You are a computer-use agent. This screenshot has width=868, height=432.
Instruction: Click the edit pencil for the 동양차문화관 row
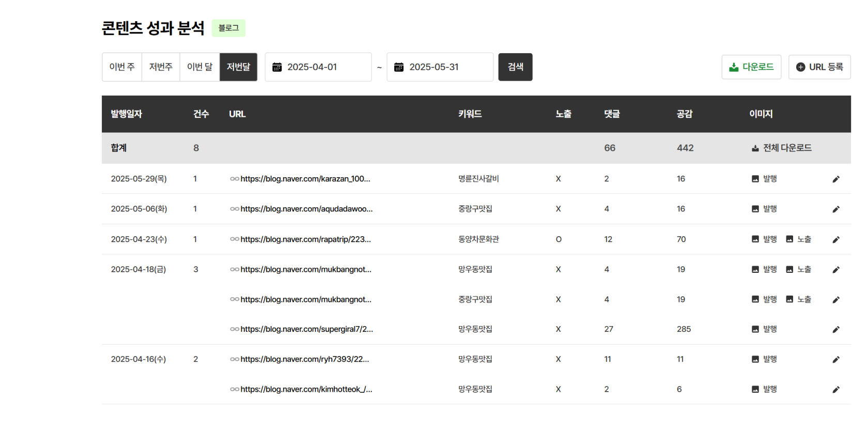click(836, 240)
